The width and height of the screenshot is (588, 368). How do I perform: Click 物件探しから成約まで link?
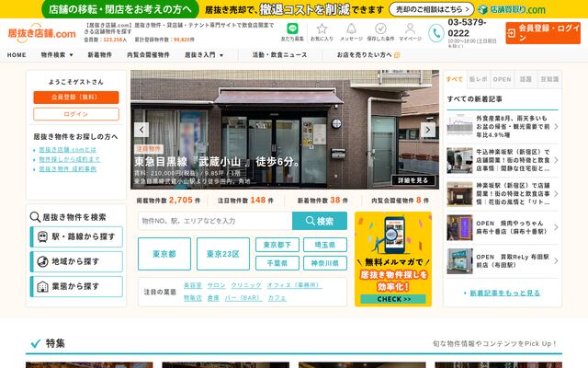coord(70,159)
